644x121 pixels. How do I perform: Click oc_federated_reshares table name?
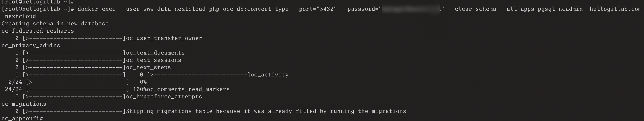pyautogui.click(x=38, y=31)
